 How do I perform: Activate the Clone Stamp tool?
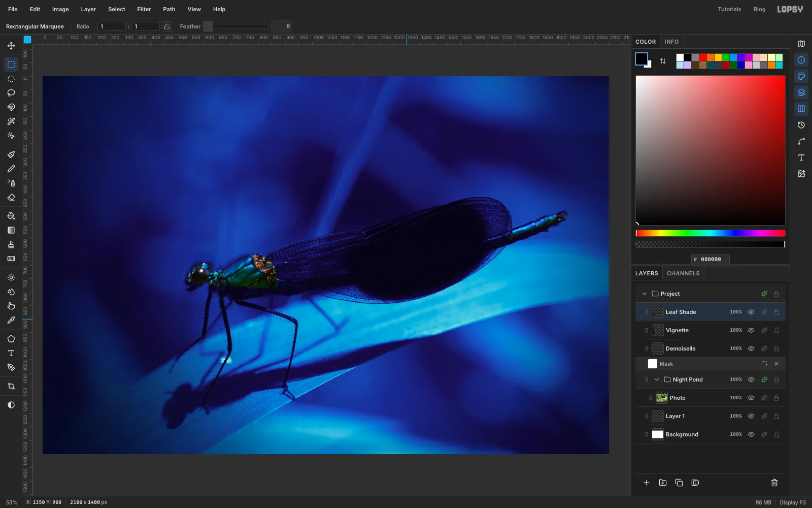pyautogui.click(x=11, y=244)
